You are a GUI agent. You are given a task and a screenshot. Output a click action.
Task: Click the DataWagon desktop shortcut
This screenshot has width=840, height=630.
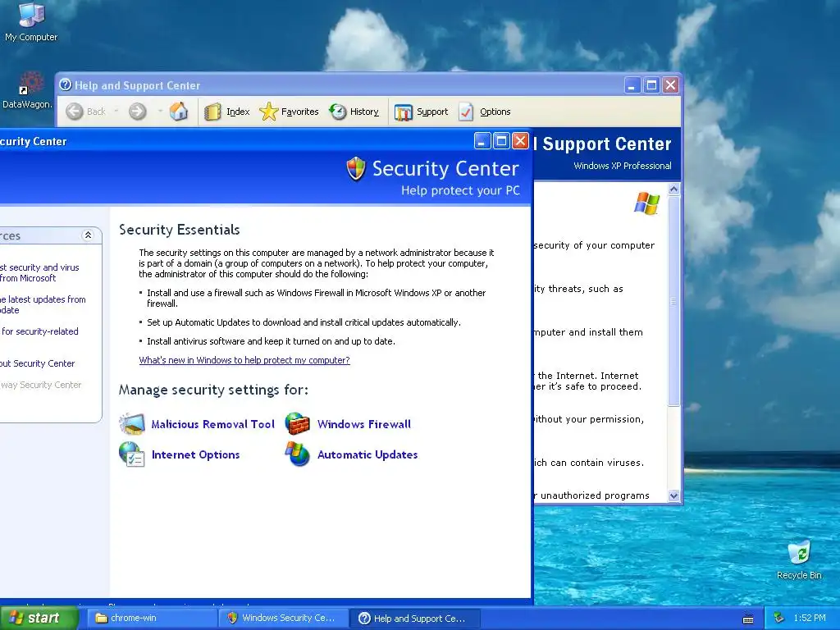27,89
